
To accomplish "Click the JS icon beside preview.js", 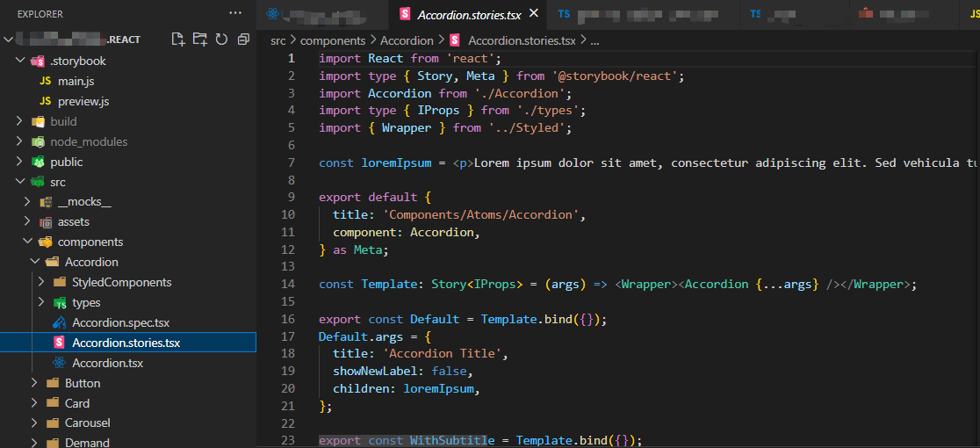I will pos(45,101).
